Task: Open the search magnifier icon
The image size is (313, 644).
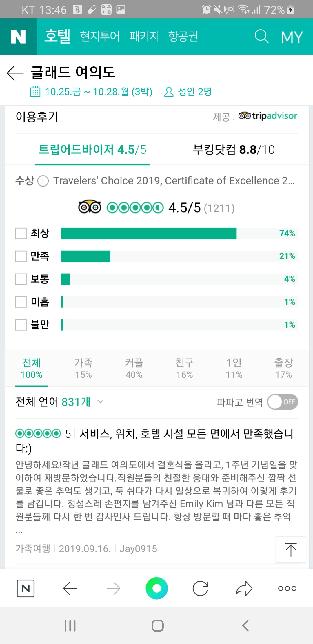Action: click(x=261, y=37)
